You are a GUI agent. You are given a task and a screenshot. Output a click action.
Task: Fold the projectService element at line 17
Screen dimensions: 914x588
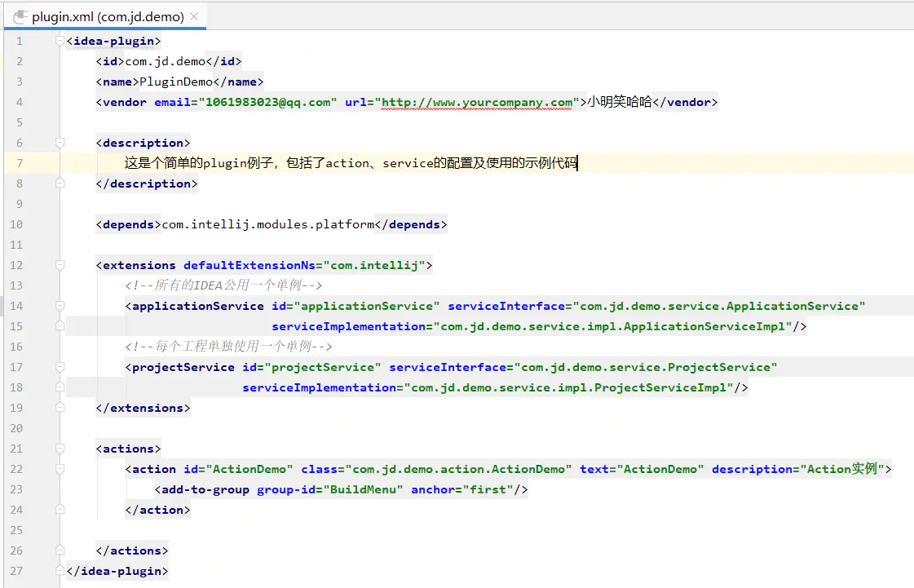(x=60, y=367)
